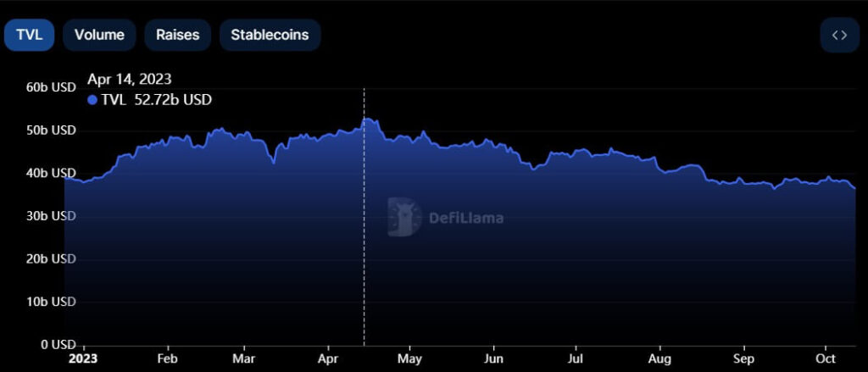868x372 pixels.
Task: Click the blue TVL legend dot
Action: [92, 100]
